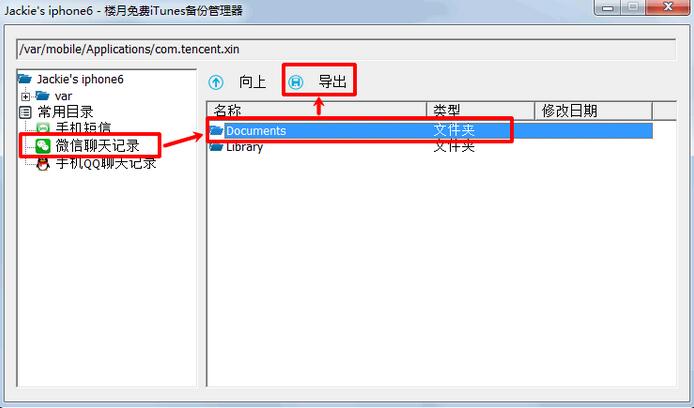Sort by the 名称 column header
Viewport: 694px width, 408px height.
(x=316, y=111)
